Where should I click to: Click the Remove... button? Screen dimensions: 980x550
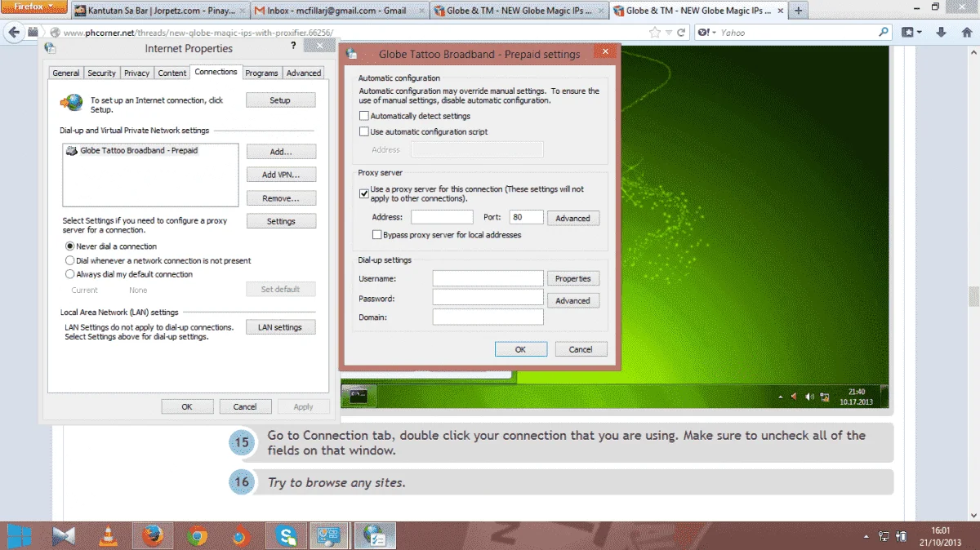pyautogui.click(x=281, y=198)
